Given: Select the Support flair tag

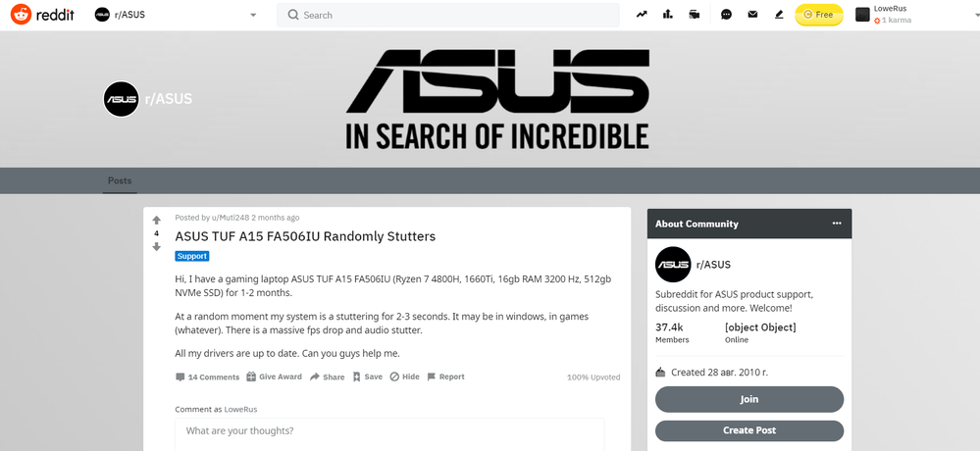Looking at the screenshot, I should tap(192, 256).
